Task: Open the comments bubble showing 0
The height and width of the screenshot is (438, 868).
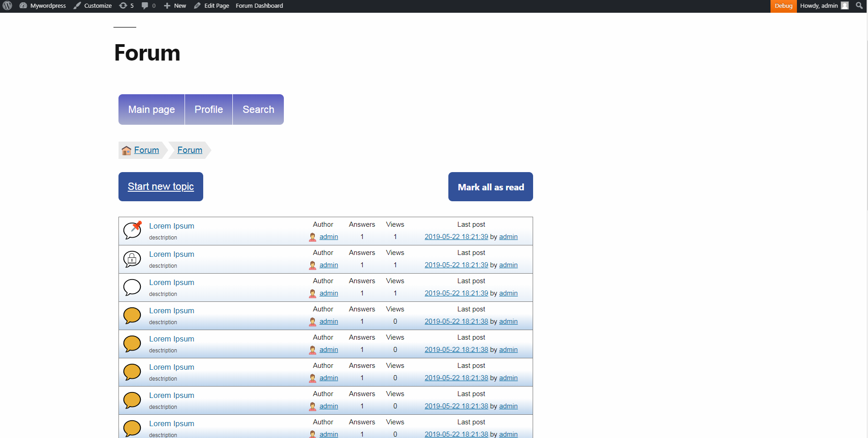Action: 149,6
